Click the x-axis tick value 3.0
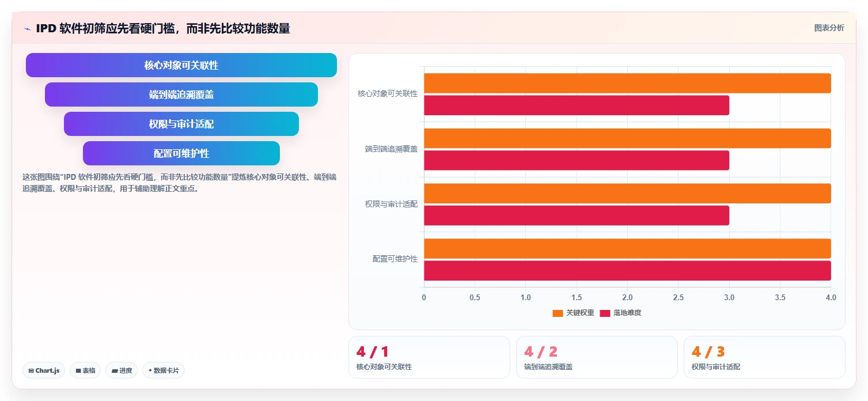 tap(729, 297)
